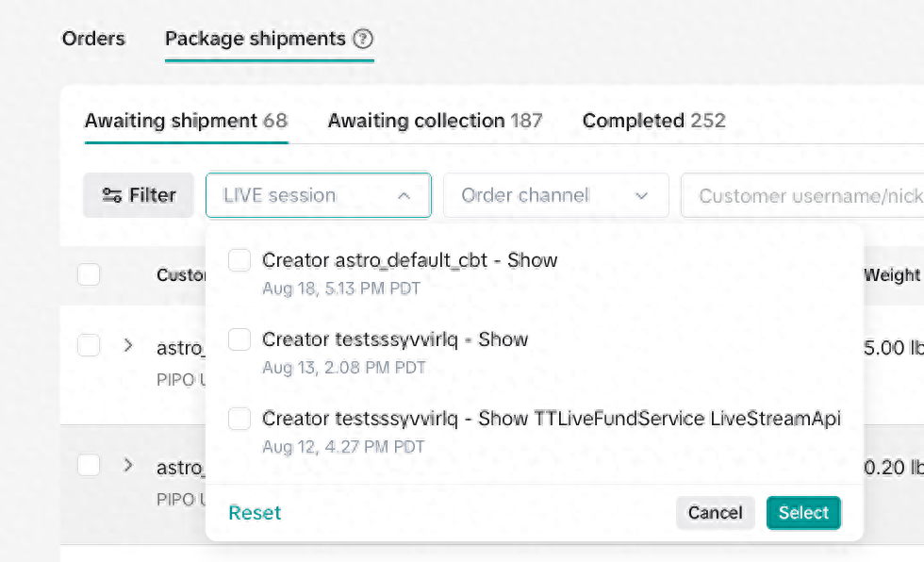Cancel the LIVE session dropdown

(x=716, y=513)
